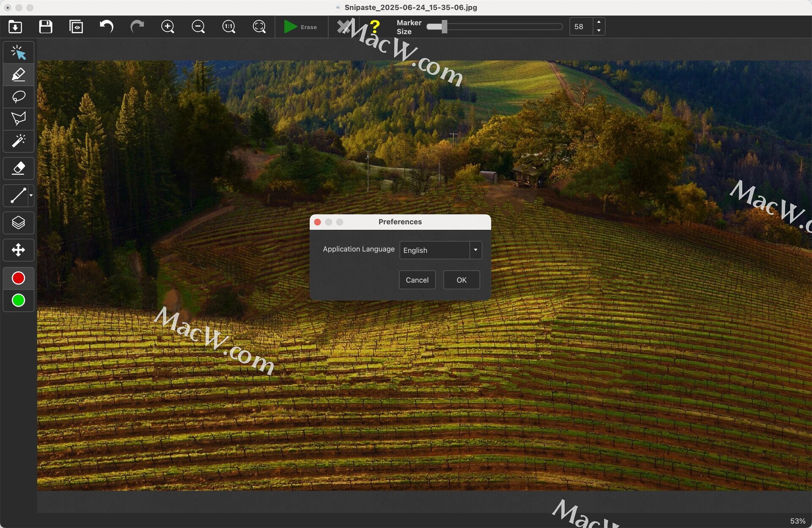Select the Clone Stamp layers tool

coord(19,223)
